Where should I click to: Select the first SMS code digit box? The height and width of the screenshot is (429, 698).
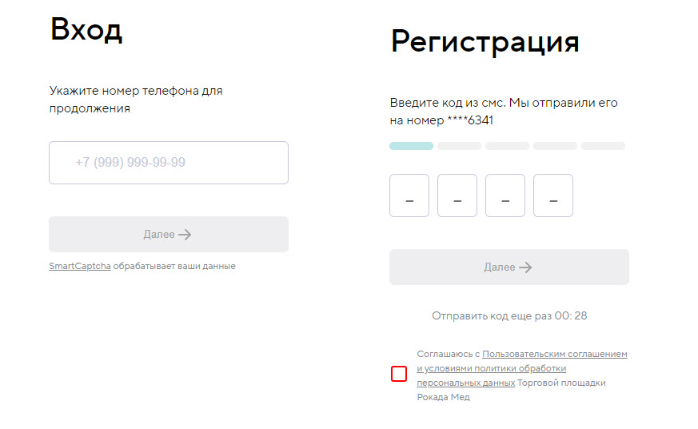coord(409,195)
